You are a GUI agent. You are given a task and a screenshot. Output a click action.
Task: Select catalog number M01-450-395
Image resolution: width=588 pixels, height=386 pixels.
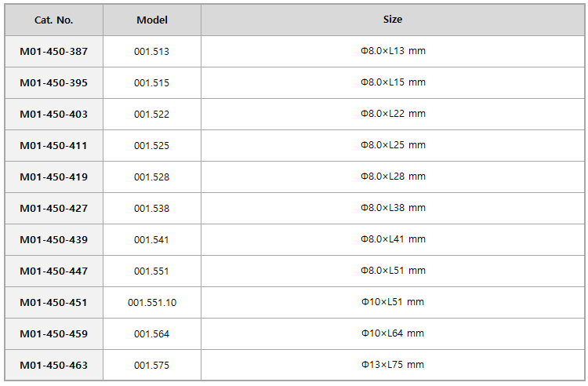53,83
